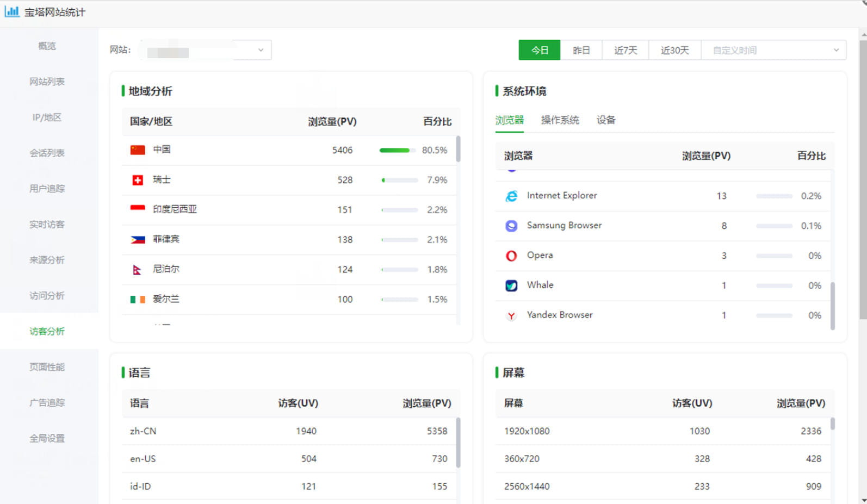Click the 5406 page view value
This screenshot has width=867, height=504.
tap(342, 150)
